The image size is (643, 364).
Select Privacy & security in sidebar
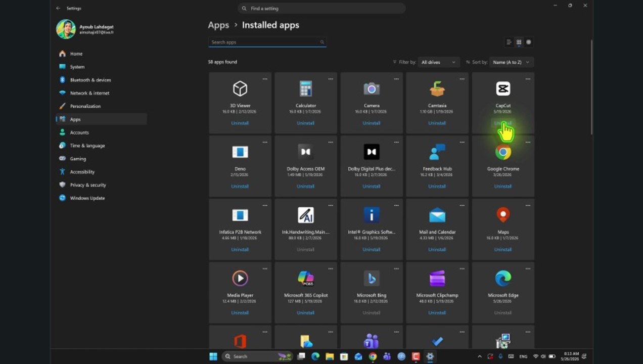pyautogui.click(x=101, y=185)
